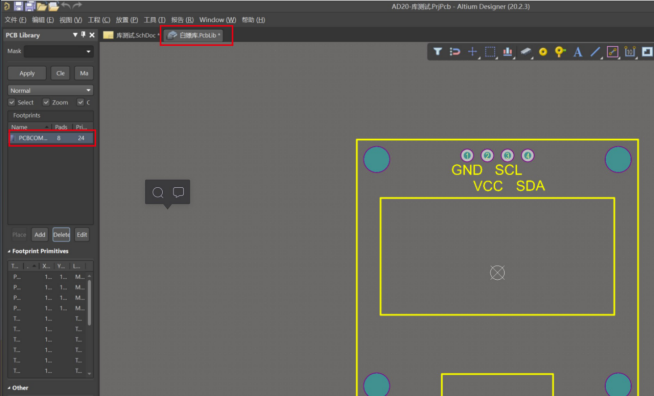Select the PCBCOM footprint row
This screenshot has height=396, width=654.
click(x=51, y=138)
